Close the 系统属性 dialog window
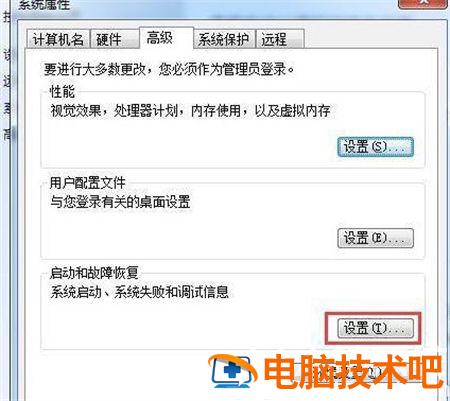450x401 pixels. 423,3
